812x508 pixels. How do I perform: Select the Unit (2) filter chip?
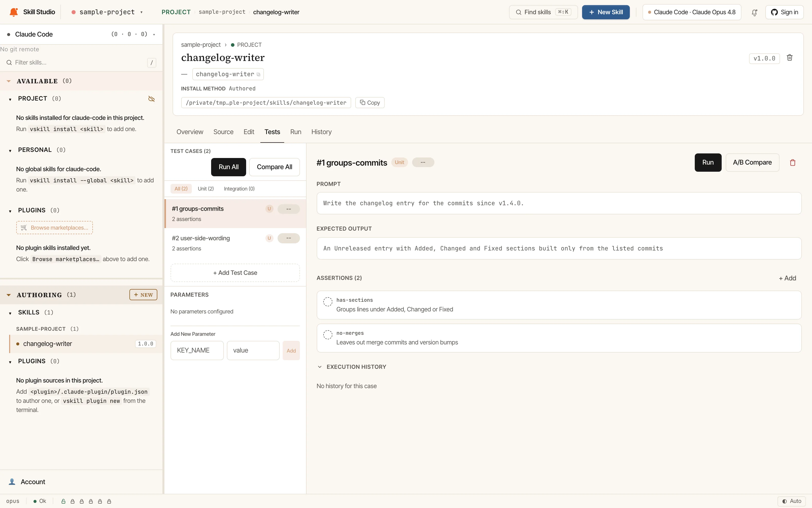coord(206,189)
